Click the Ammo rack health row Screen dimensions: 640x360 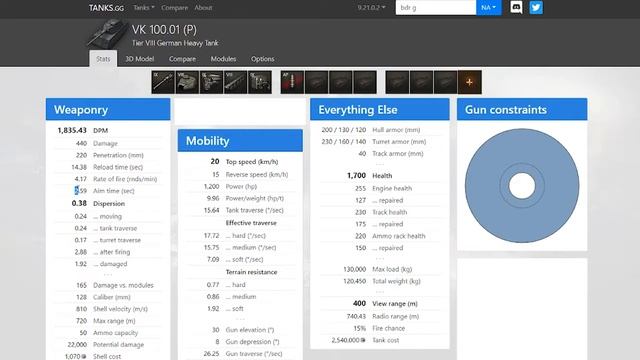click(380, 236)
